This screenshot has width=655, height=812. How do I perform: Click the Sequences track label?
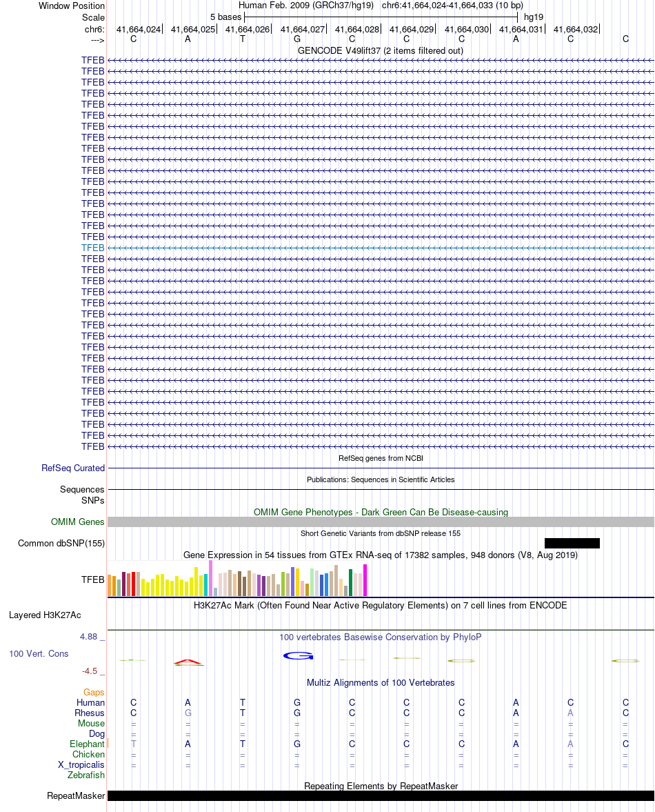click(82, 489)
